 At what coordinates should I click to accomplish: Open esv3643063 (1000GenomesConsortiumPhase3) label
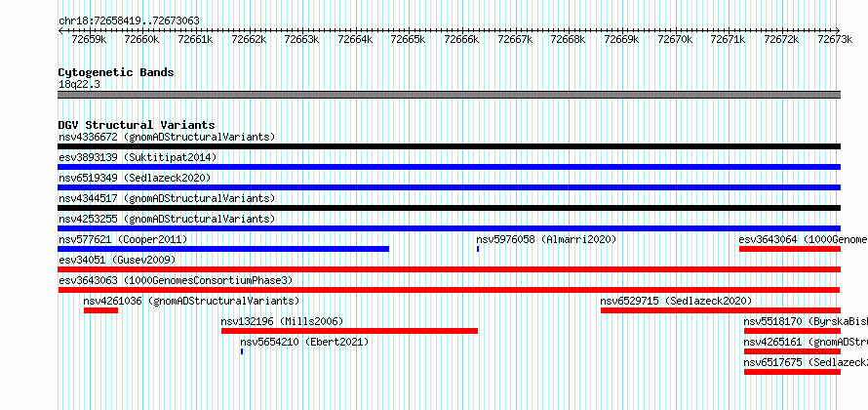[176, 280]
